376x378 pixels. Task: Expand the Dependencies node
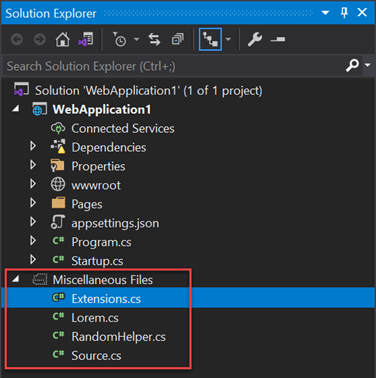tap(33, 146)
